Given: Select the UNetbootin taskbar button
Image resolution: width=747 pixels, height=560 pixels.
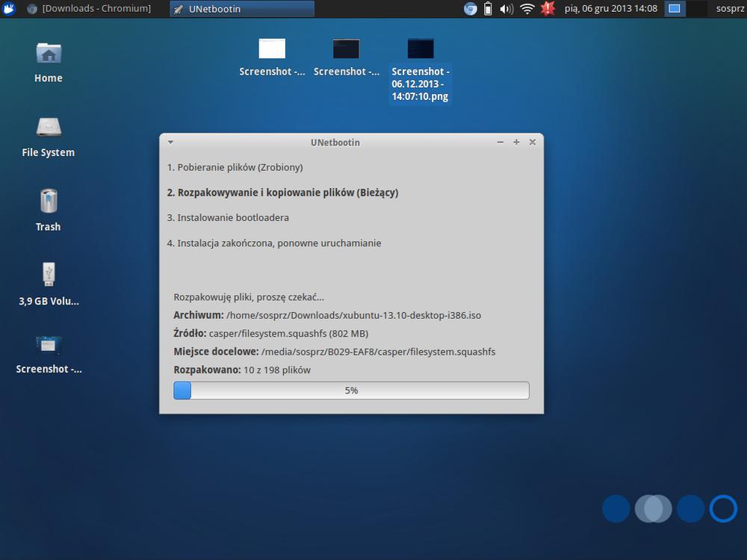Looking at the screenshot, I should click(241, 8).
